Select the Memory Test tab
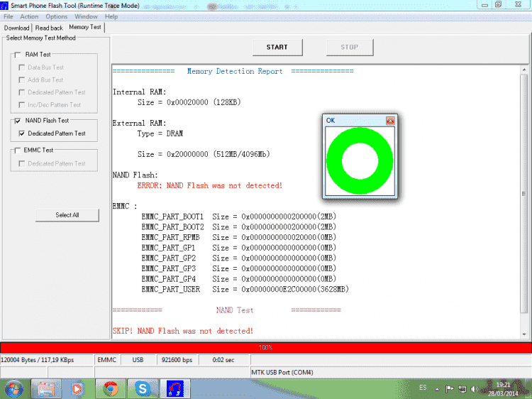This screenshot has width=532, height=399. click(x=85, y=27)
